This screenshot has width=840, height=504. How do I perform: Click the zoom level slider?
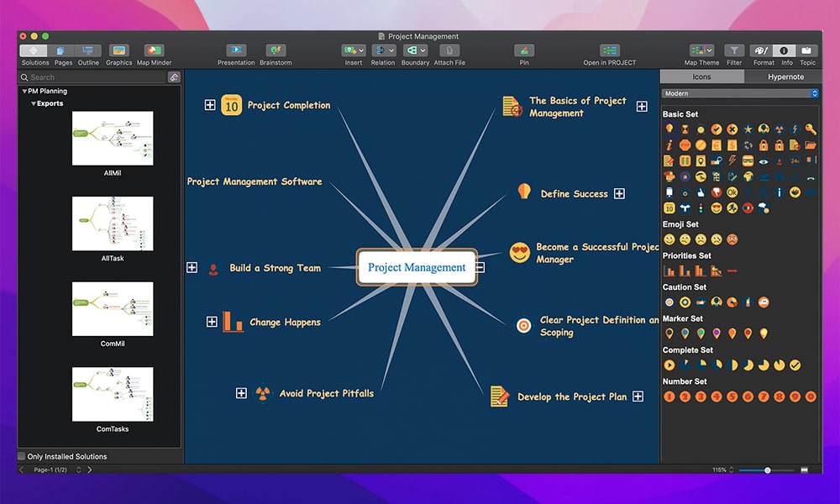point(767,470)
